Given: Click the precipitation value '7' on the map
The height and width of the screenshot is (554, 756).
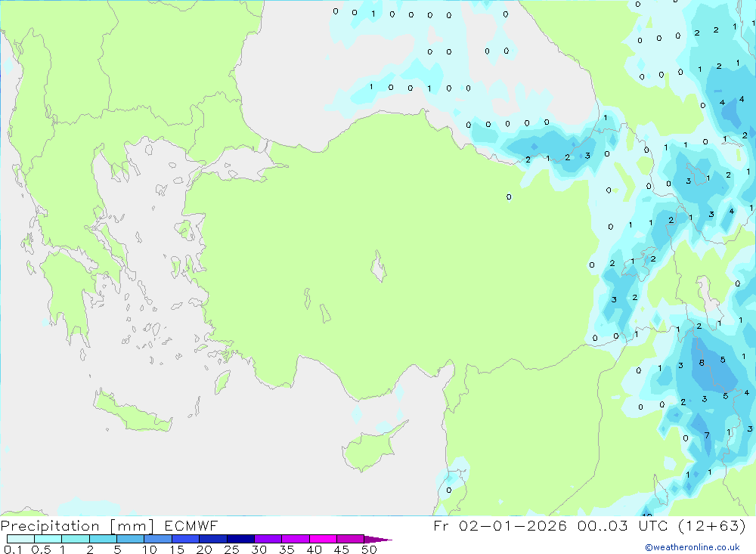Looking at the screenshot, I should [x=707, y=435].
